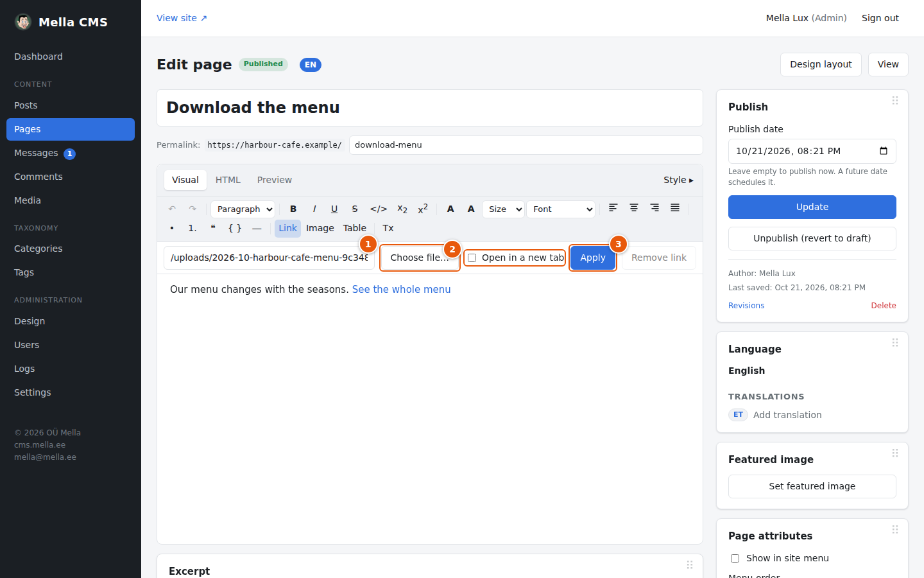Align text left
The image size is (924, 578).
tap(613, 208)
